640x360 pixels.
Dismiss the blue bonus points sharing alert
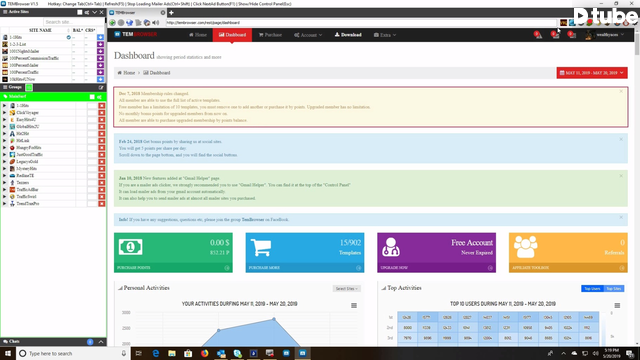tap(621, 139)
